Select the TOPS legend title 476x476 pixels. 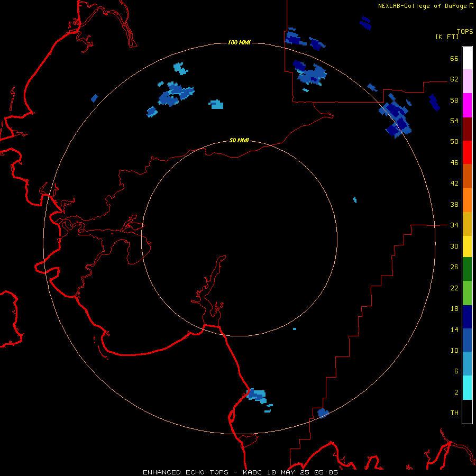(x=465, y=31)
